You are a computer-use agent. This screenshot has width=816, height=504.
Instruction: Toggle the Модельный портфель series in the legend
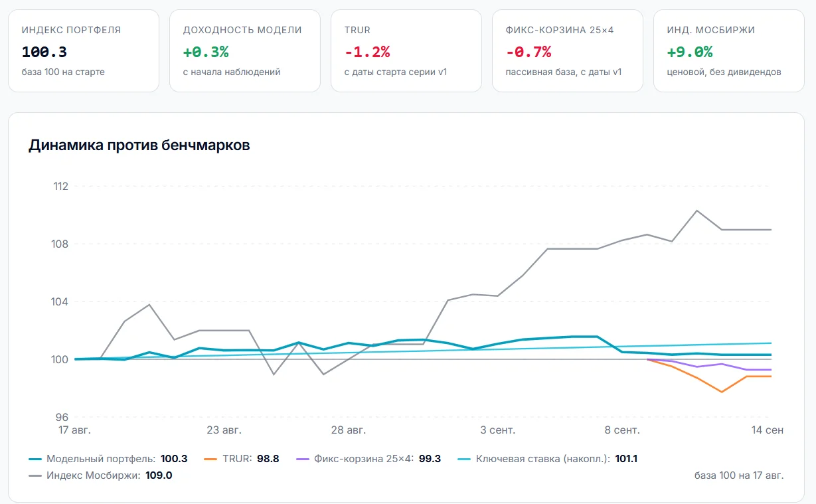[x=108, y=459]
